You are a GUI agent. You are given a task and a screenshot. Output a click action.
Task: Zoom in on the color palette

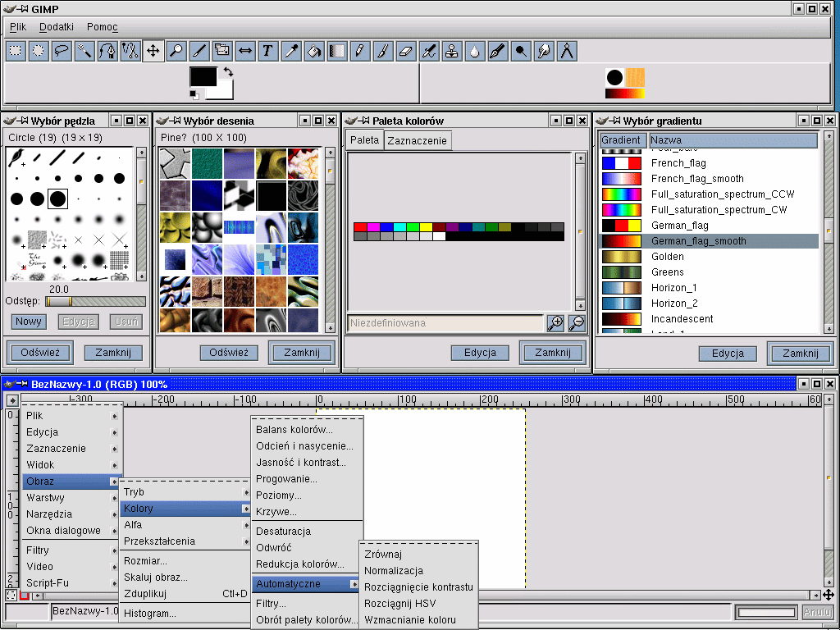click(555, 323)
